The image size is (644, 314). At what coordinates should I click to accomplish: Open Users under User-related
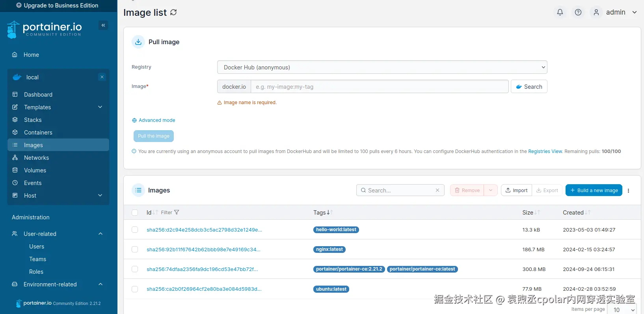37,247
